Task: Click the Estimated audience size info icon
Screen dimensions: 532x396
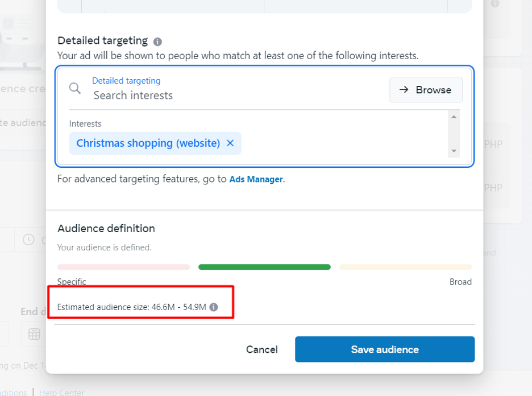Action: point(213,307)
